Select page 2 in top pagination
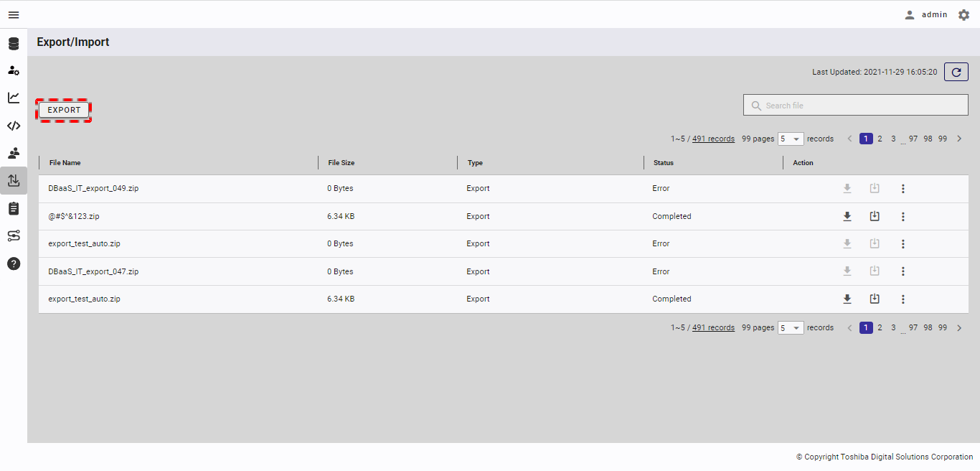 click(x=880, y=139)
